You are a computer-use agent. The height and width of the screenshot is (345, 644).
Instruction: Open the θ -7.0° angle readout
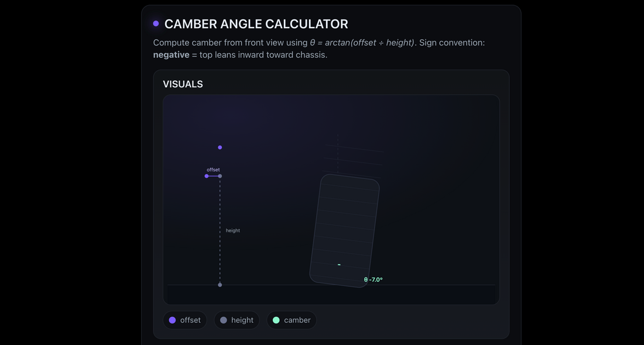tap(373, 280)
